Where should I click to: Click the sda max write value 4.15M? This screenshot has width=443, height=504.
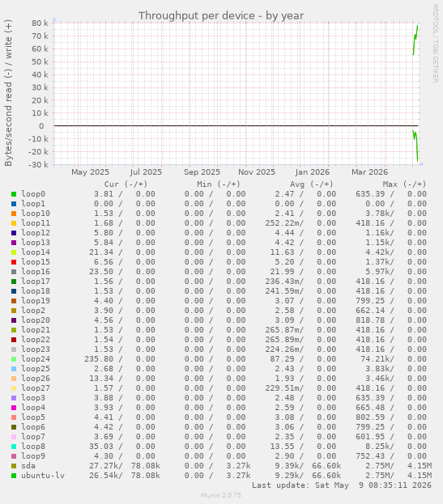[x=420, y=466]
